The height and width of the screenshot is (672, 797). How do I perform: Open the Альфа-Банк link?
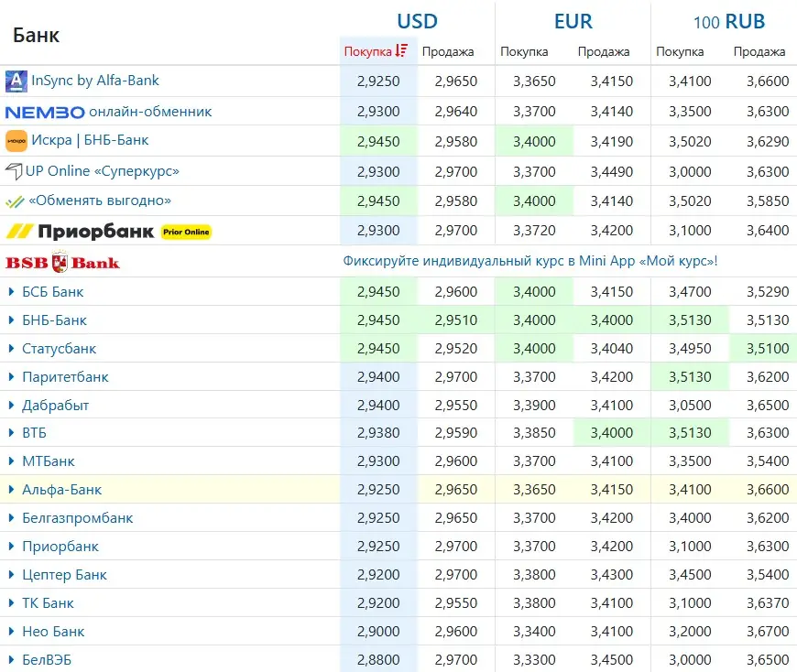62,490
